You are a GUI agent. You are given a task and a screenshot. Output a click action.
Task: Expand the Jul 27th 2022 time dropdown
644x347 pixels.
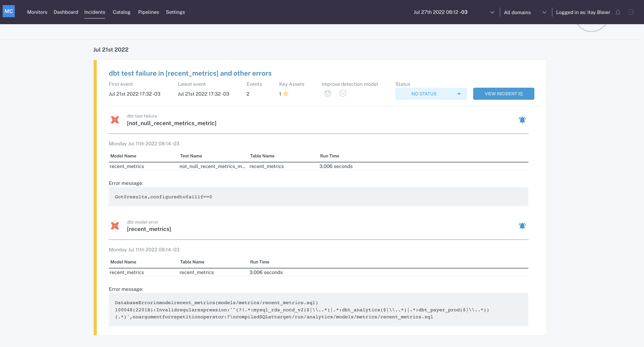coord(454,12)
